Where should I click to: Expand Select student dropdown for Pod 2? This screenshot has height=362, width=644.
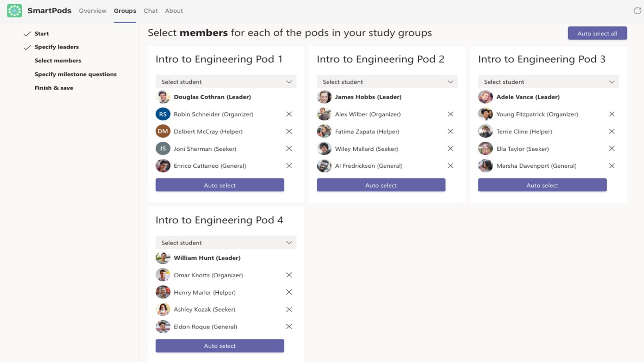pyautogui.click(x=387, y=82)
